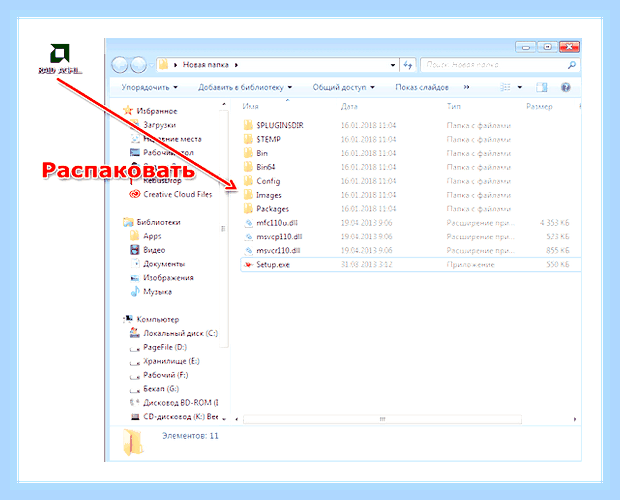This screenshot has height=500, width=620.
Task: Click the search magnifier icon
Action: 571,65
